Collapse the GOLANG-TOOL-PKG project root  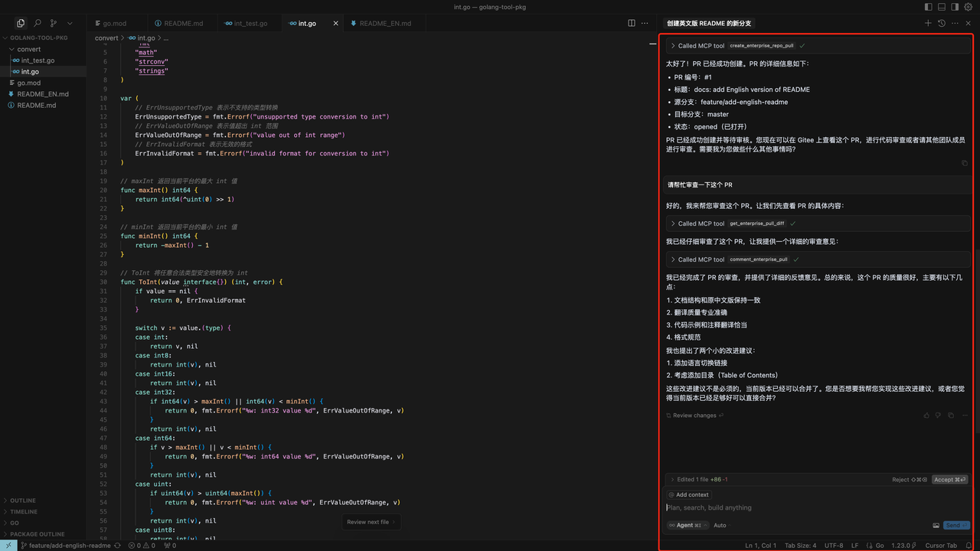click(x=43, y=37)
